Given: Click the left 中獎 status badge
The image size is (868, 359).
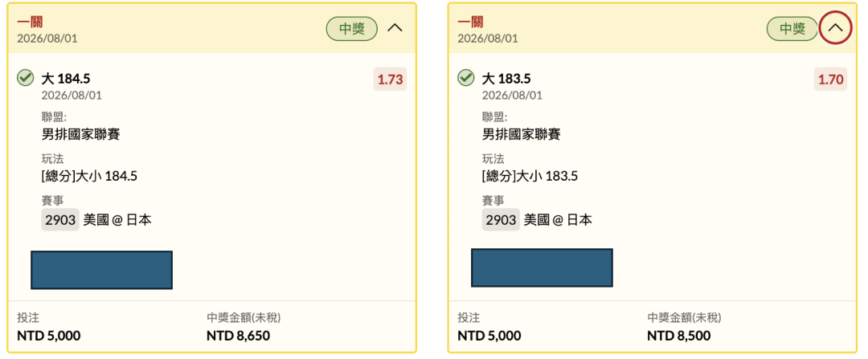Looking at the screenshot, I should 351,29.
